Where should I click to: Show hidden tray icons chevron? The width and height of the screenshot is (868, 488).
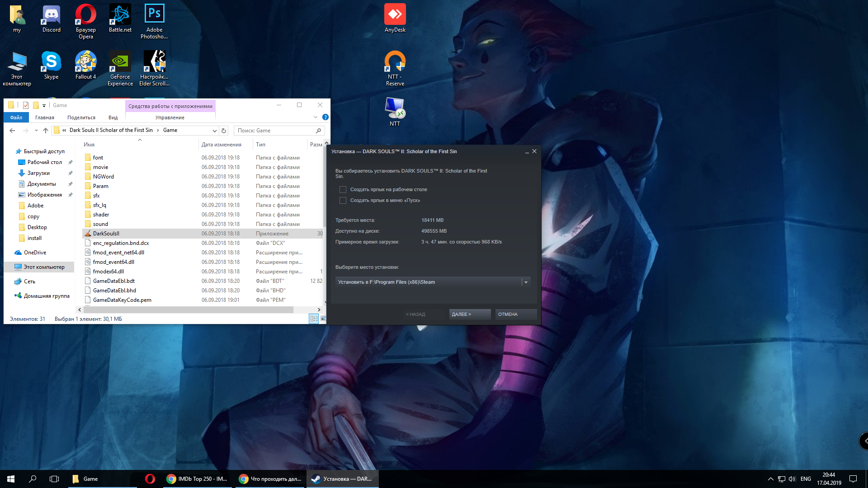770,479
